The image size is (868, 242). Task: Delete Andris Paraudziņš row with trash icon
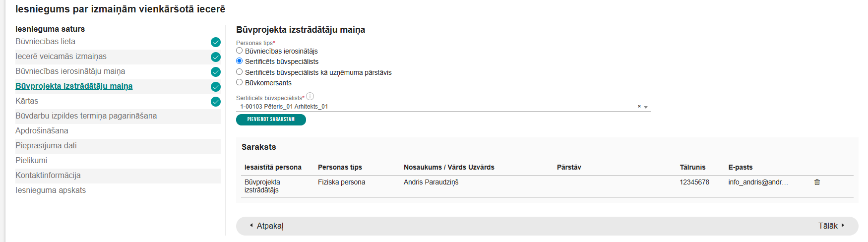tap(817, 182)
